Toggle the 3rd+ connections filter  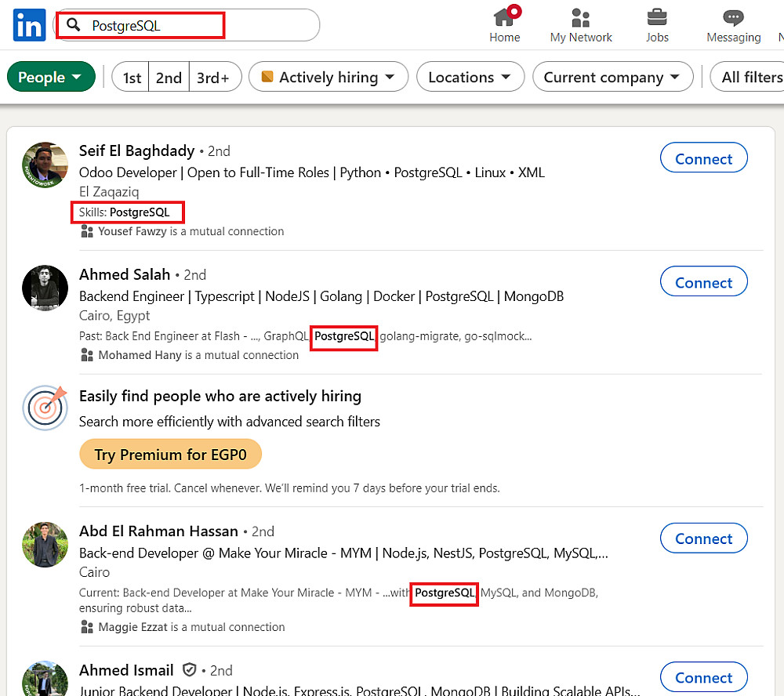tap(215, 77)
